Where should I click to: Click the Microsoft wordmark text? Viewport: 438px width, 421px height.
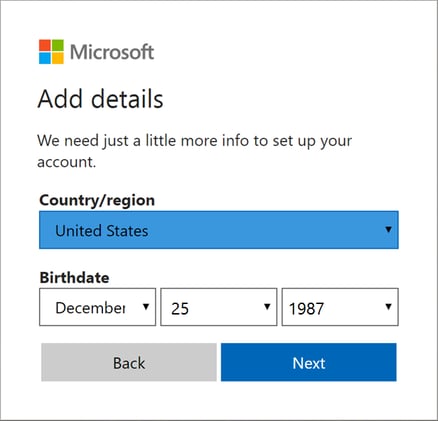click(x=112, y=52)
